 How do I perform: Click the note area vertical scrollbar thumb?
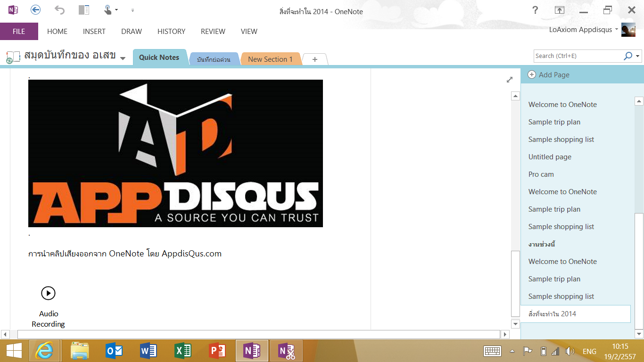(x=516, y=284)
